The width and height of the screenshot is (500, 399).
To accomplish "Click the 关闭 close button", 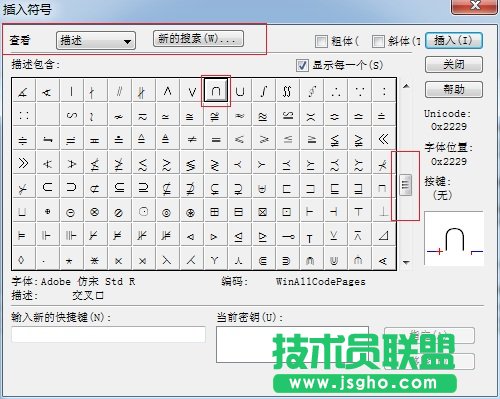I will tap(454, 64).
